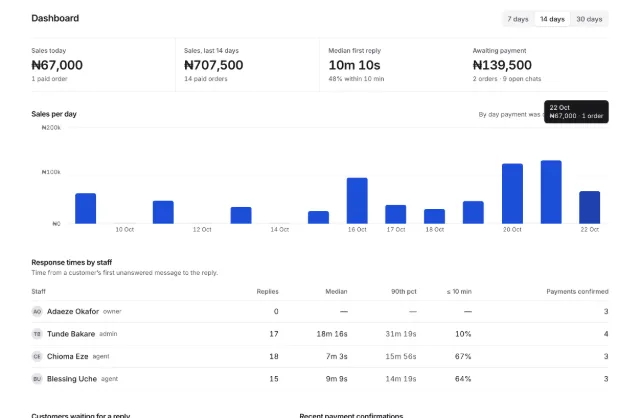Click Tunde Bakare's 10% cell
This screenshot has width=640, height=418.
(x=463, y=334)
